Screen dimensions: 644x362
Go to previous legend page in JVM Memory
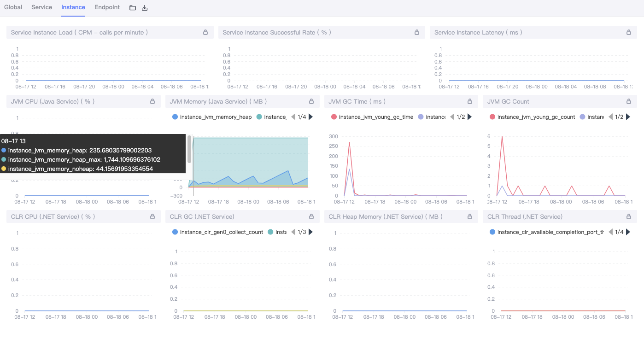[293, 117]
